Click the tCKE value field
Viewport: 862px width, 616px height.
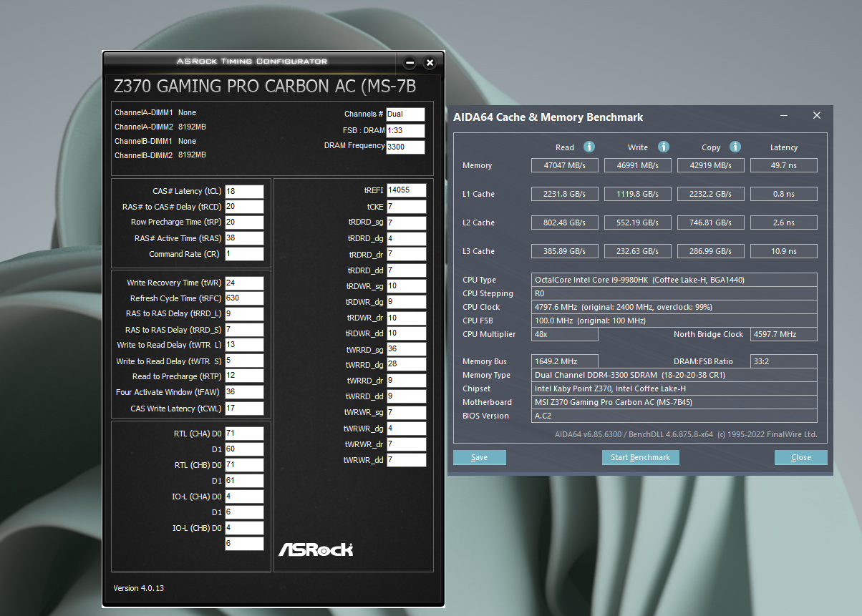coord(406,207)
